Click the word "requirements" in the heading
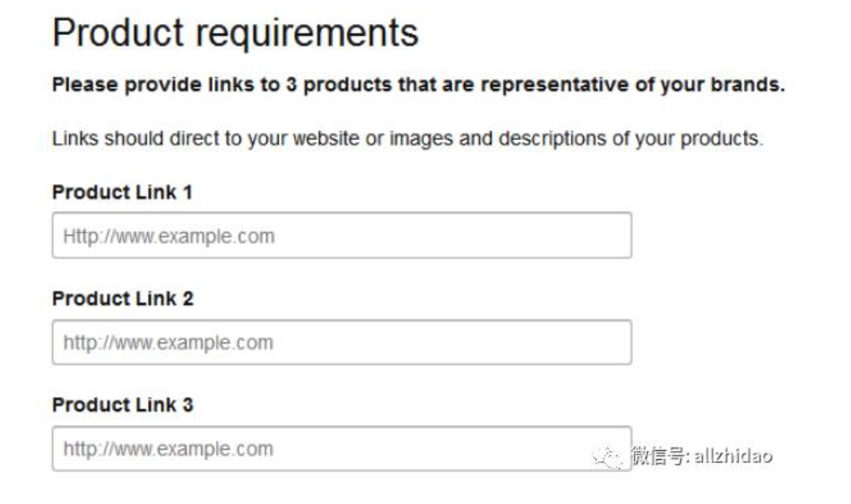This screenshot has width=851, height=504. (306, 33)
